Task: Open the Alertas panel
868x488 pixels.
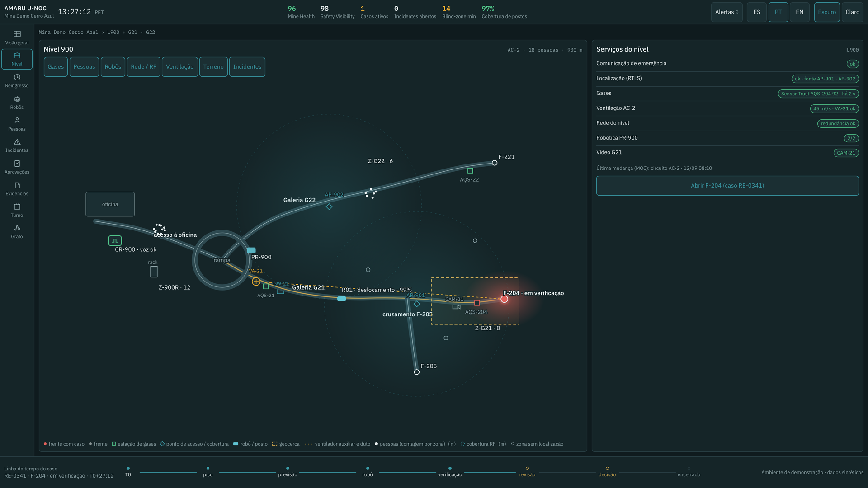Action: click(727, 12)
